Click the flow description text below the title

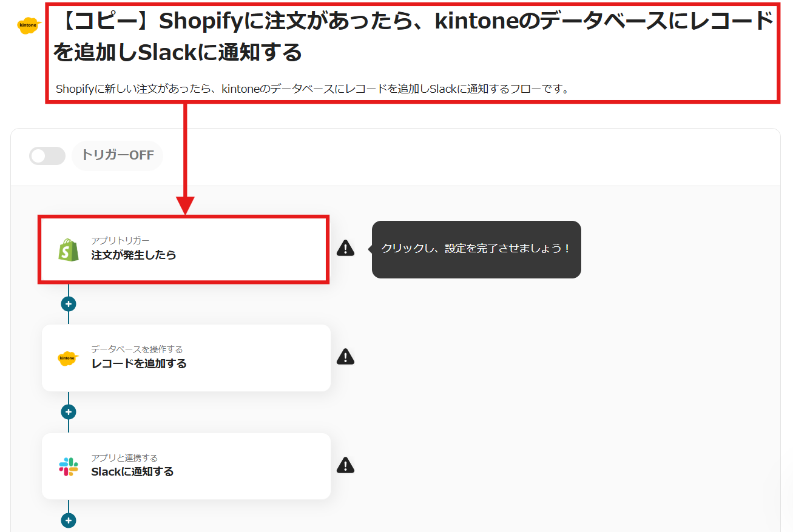(x=312, y=89)
